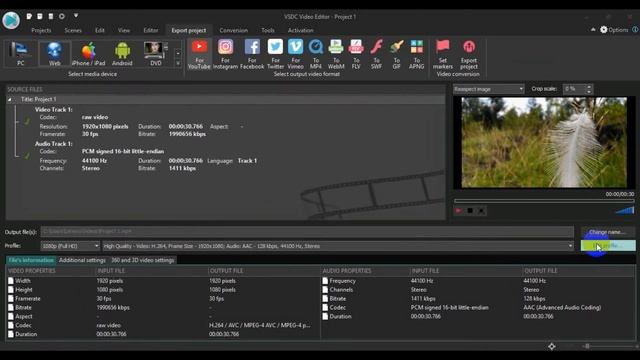Screen dimensions: 640x360
Task: Click the Edit profile button under Change name
Action: [x=608, y=246]
